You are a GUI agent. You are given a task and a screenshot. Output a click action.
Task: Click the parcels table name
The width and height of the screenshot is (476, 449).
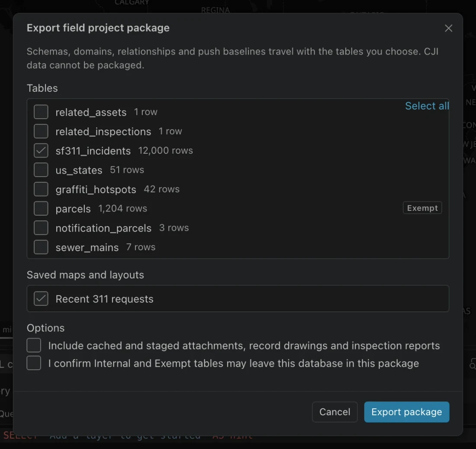click(x=73, y=209)
